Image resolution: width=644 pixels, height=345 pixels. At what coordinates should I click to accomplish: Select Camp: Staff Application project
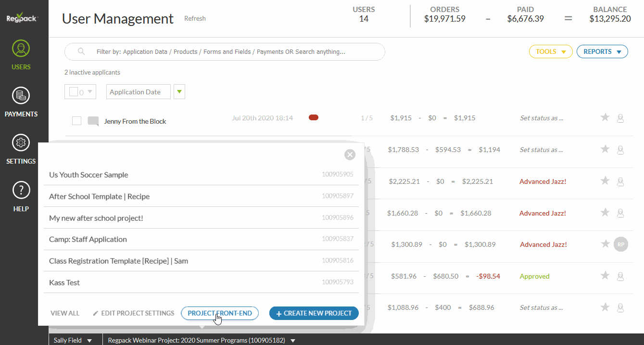[88, 239]
